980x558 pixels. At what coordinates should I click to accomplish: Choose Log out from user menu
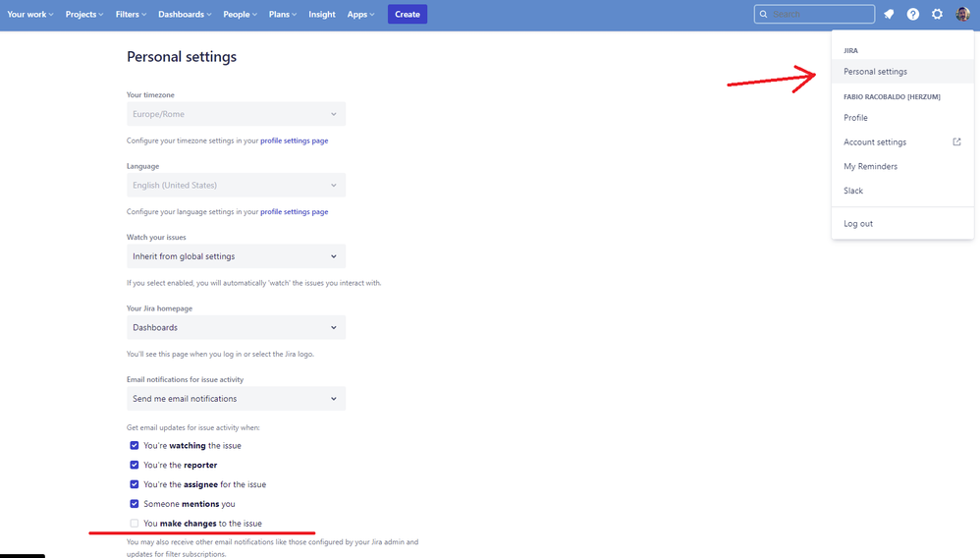[902, 223]
